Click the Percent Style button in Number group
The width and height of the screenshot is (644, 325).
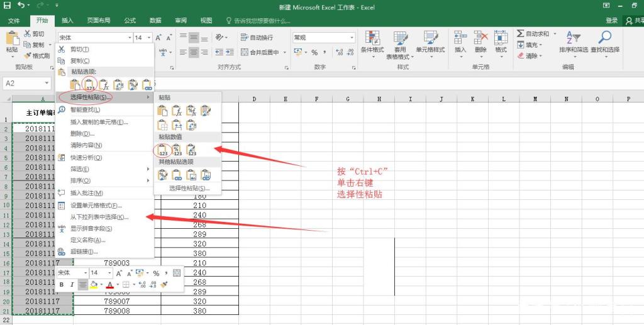click(314, 52)
